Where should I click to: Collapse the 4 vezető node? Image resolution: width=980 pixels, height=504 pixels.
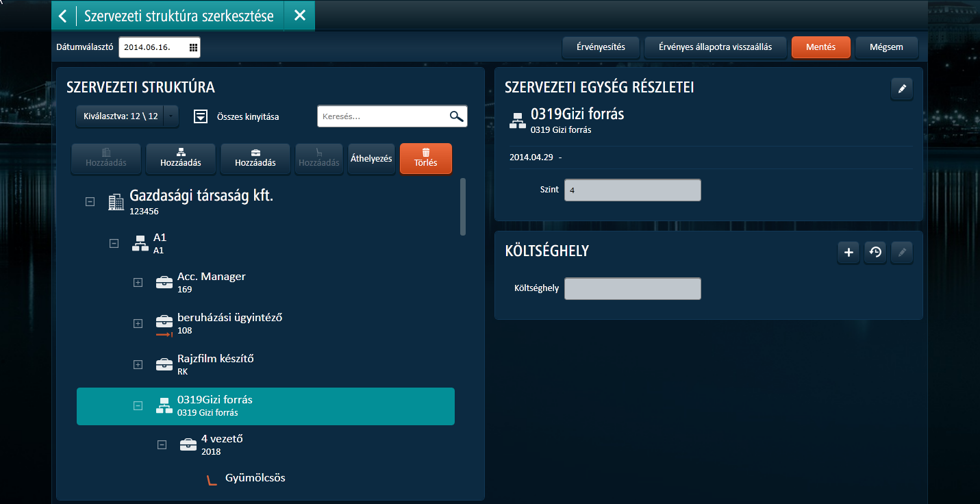pos(162,444)
